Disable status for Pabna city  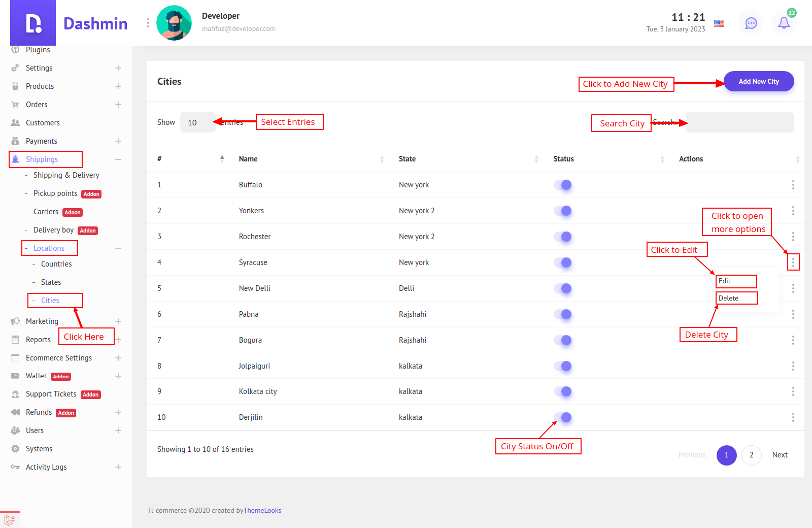point(563,314)
